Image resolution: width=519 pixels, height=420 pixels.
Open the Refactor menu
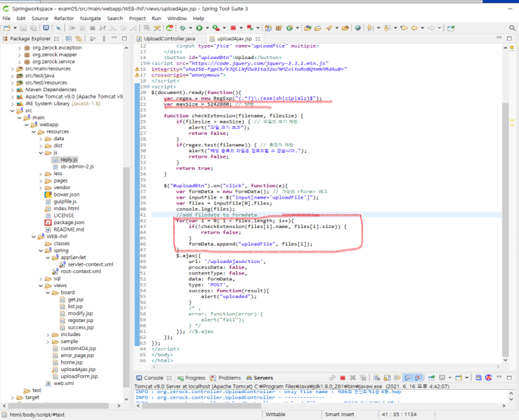click(x=64, y=19)
